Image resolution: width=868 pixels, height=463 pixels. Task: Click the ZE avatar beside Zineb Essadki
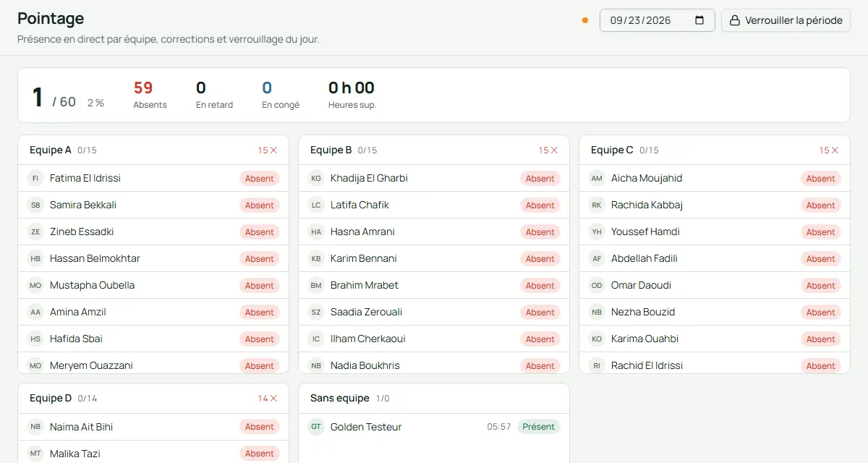pyautogui.click(x=35, y=231)
